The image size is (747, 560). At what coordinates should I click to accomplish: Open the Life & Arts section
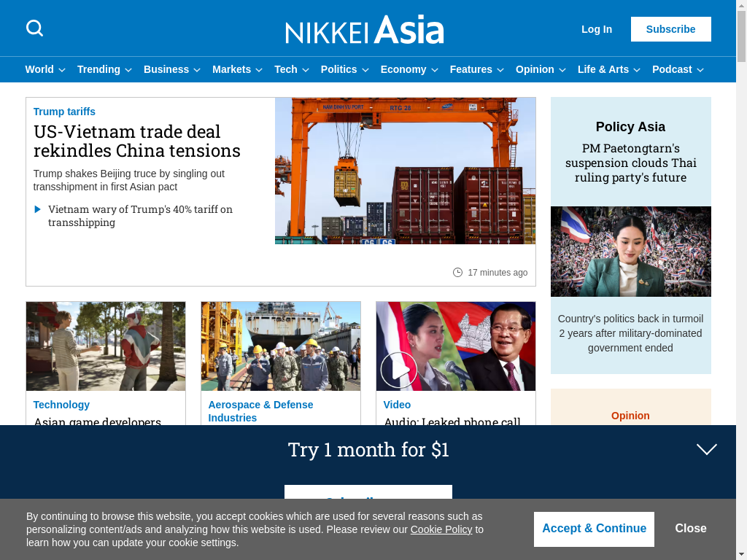(603, 69)
